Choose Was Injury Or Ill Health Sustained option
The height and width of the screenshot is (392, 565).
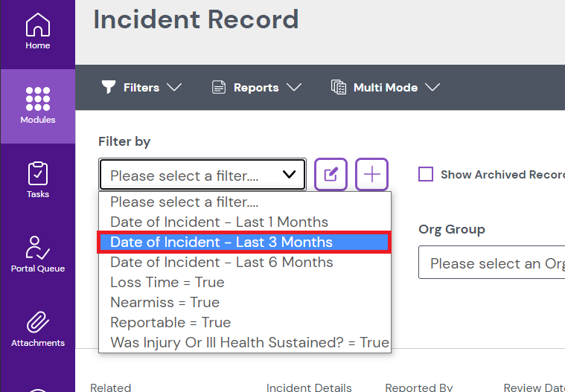tap(249, 343)
